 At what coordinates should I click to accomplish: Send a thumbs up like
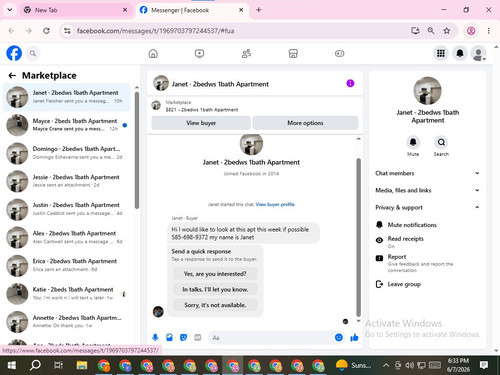pyautogui.click(x=354, y=338)
